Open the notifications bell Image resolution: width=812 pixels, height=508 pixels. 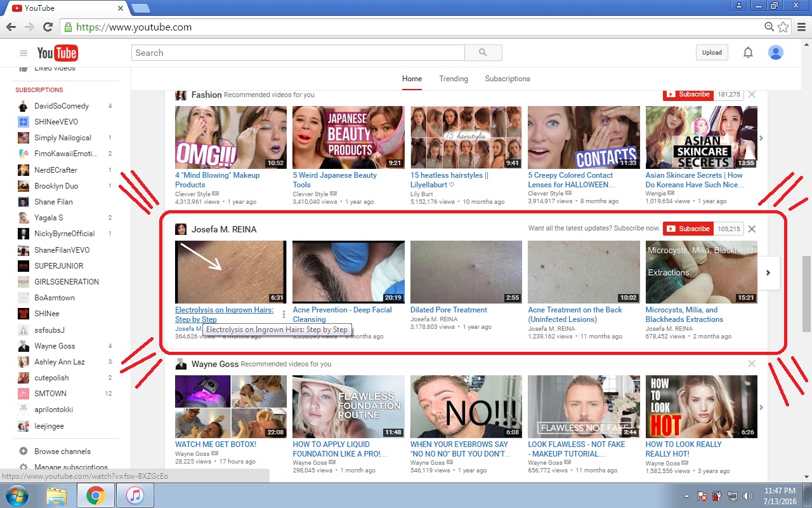coord(748,53)
